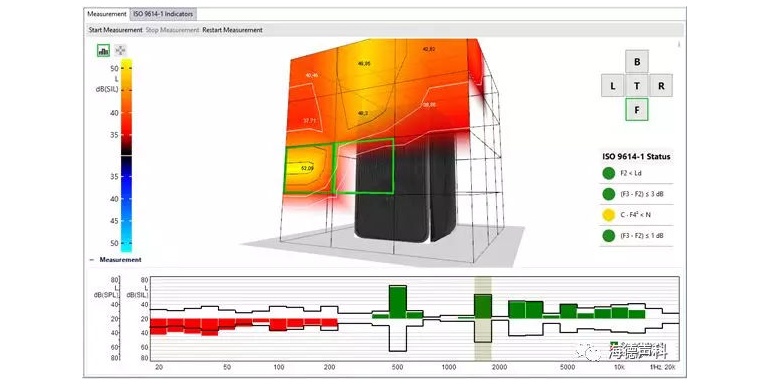Click the dB(SIL) color scale bar
Image resolution: width=770 pixels, height=385 pixels.
point(126,156)
